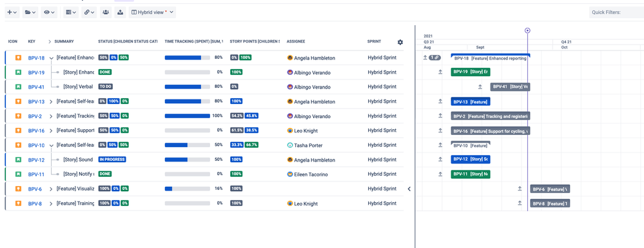This screenshot has height=248, width=644.
Task: Open issue key BPV-12
Action: coord(36,160)
